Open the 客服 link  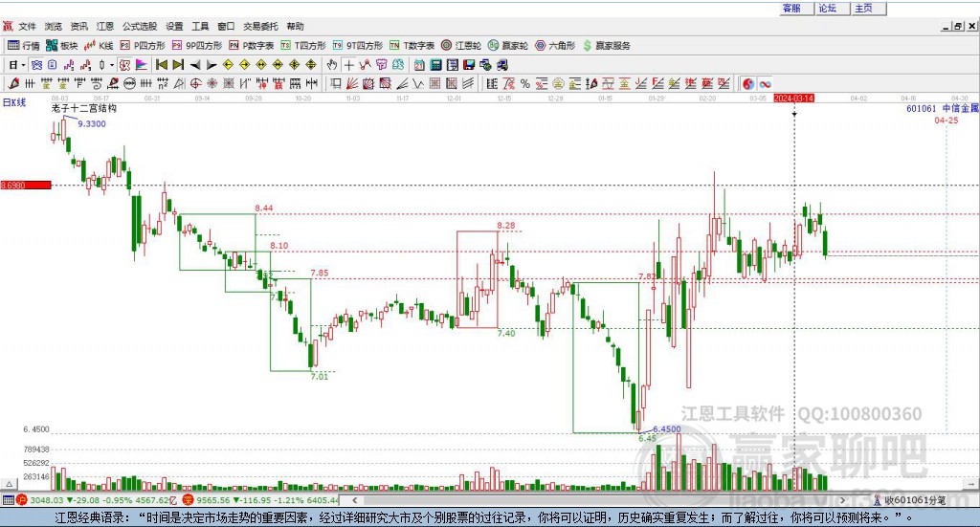click(x=791, y=8)
